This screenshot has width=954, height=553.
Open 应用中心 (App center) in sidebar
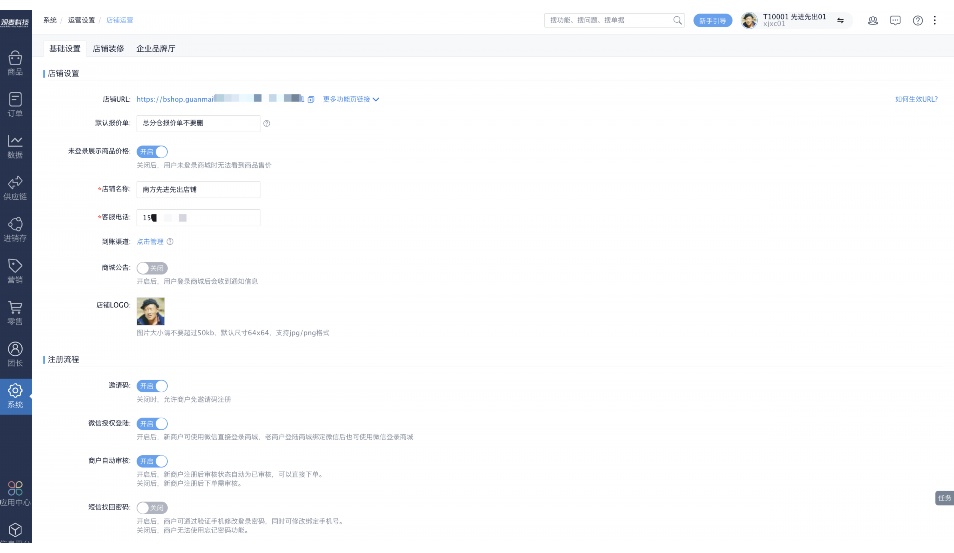coord(15,492)
